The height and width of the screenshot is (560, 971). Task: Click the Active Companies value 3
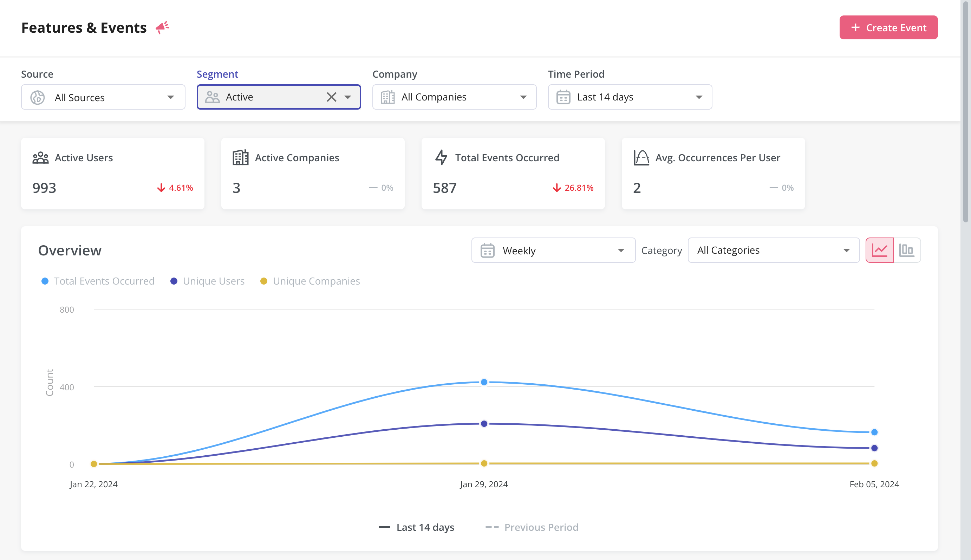[236, 188]
